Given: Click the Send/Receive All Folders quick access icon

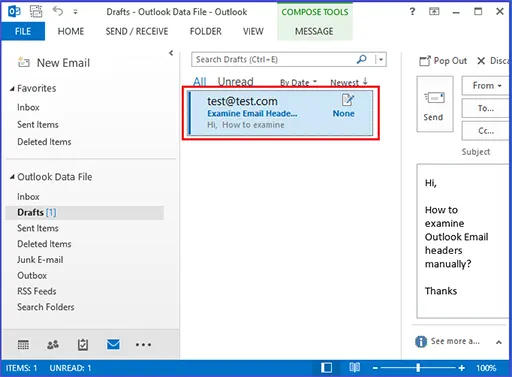Looking at the screenshot, I should [x=36, y=11].
